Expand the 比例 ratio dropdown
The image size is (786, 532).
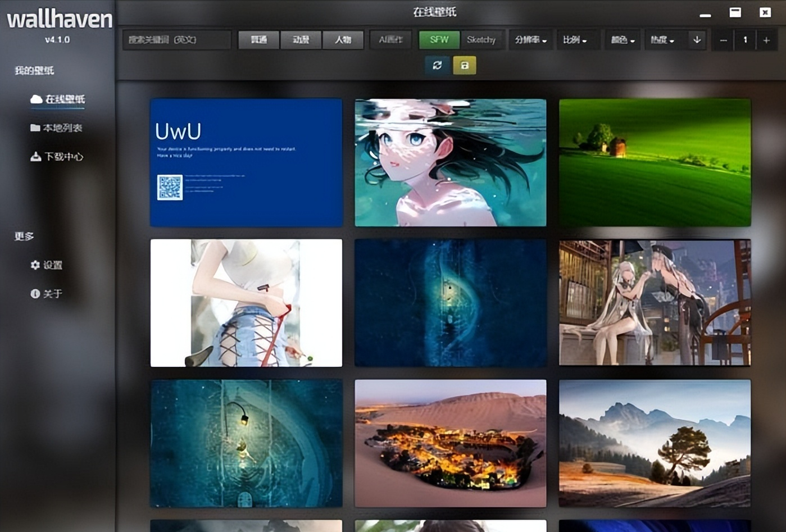coord(574,40)
